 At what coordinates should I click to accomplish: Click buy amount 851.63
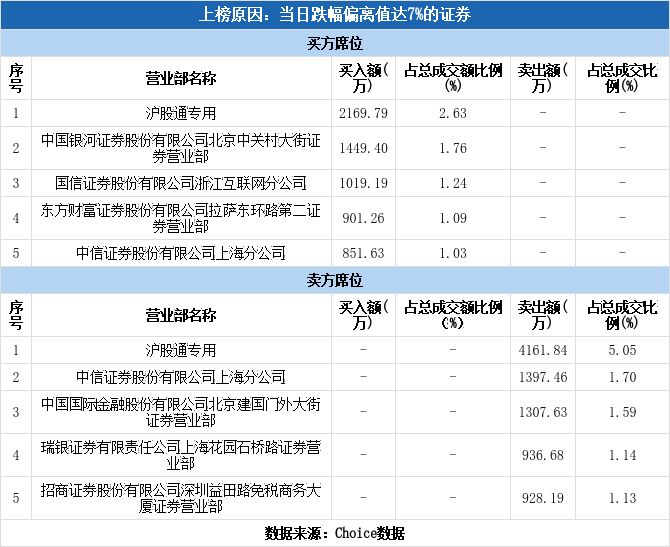point(363,253)
